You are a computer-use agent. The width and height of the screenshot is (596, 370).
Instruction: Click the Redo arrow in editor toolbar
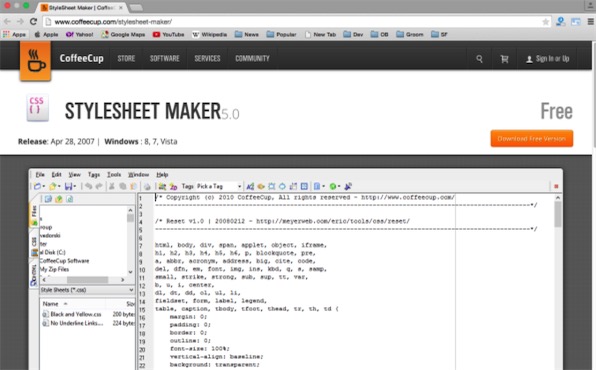click(x=99, y=186)
